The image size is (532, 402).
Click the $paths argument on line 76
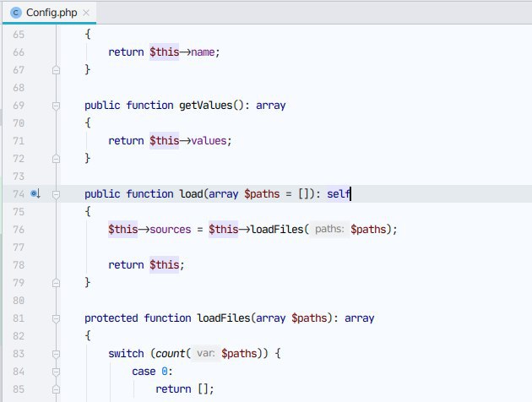368,230
